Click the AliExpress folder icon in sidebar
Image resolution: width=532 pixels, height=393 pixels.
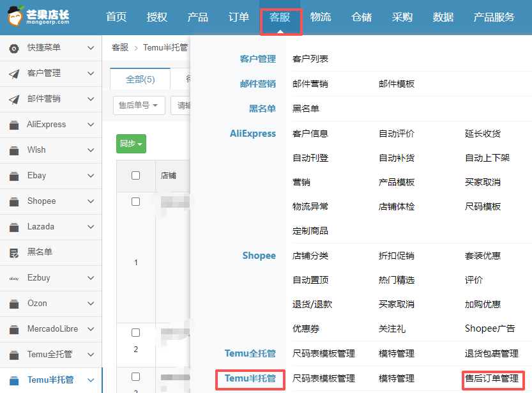pos(14,125)
